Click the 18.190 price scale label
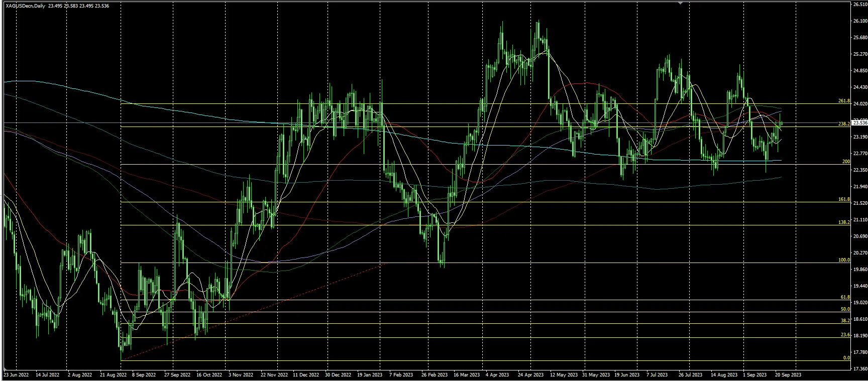The image size is (868, 381). point(860,335)
